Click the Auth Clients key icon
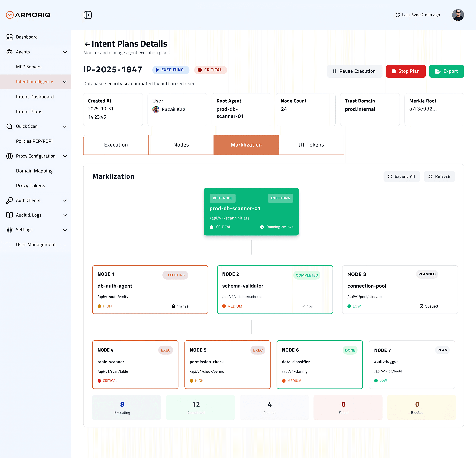The width and height of the screenshot is (476, 458). [9, 200]
